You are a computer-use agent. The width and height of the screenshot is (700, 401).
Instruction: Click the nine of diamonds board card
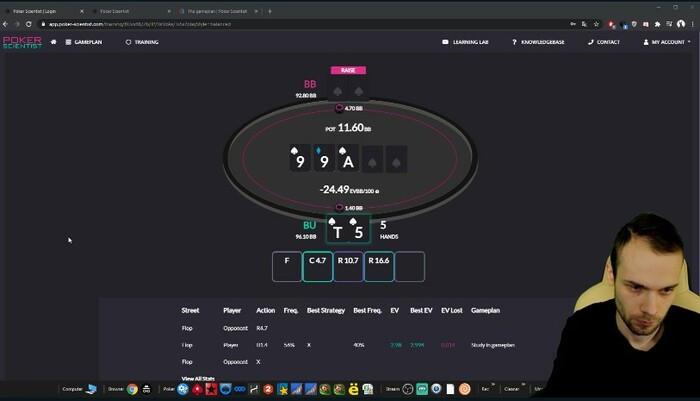[324, 158]
